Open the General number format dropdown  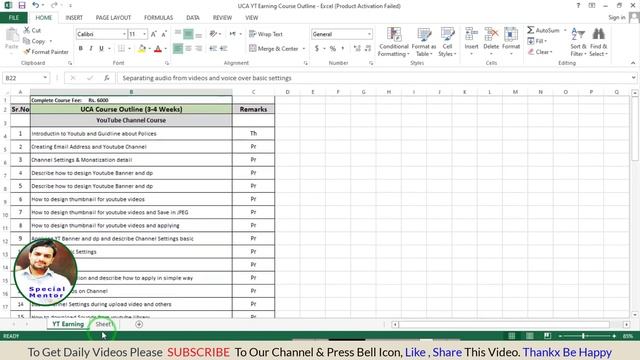[x=369, y=34]
